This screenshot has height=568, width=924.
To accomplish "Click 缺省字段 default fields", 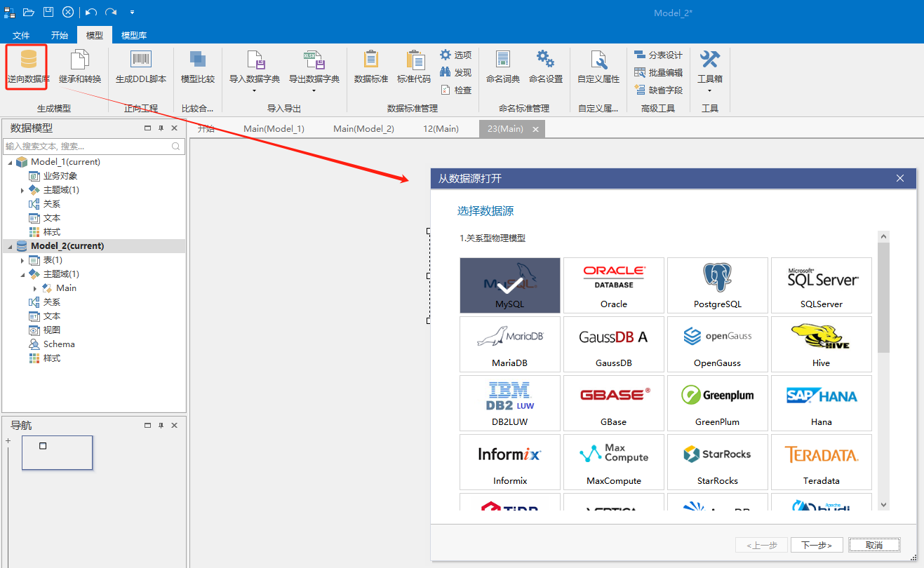I will (658, 90).
